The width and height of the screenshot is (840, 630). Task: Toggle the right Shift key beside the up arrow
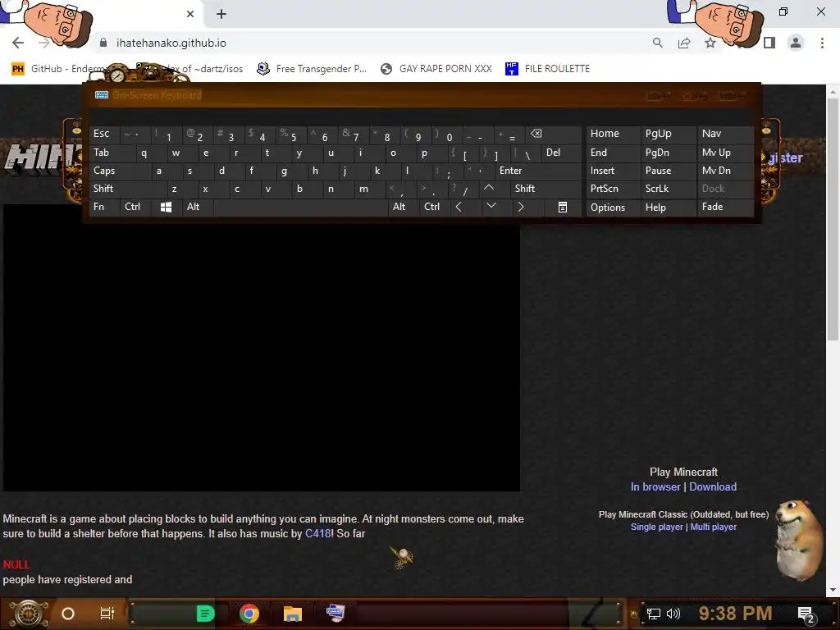pos(546,189)
